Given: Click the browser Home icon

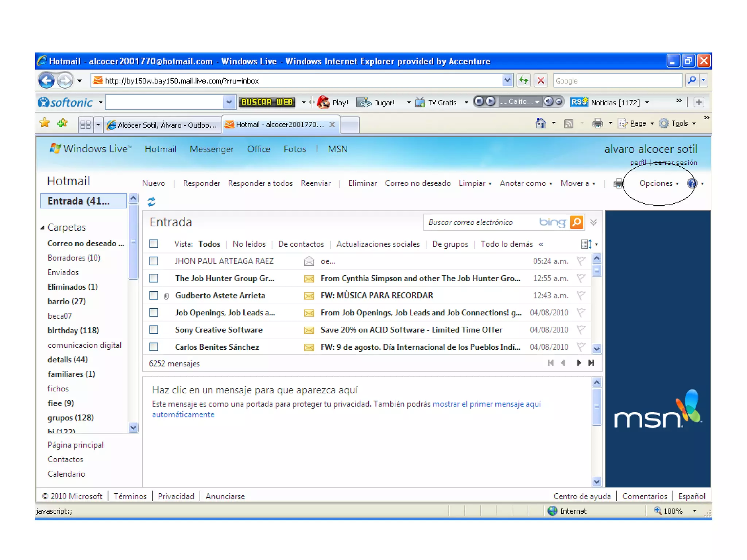Looking at the screenshot, I should pyautogui.click(x=541, y=124).
